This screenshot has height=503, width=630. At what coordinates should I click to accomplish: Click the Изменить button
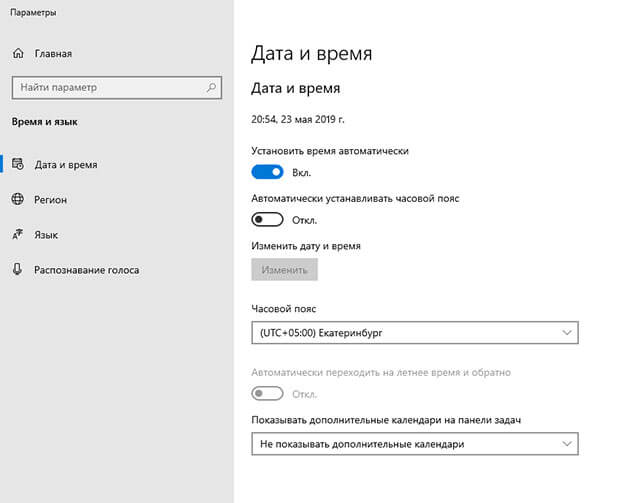pyautogui.click(x=284, y=270)
